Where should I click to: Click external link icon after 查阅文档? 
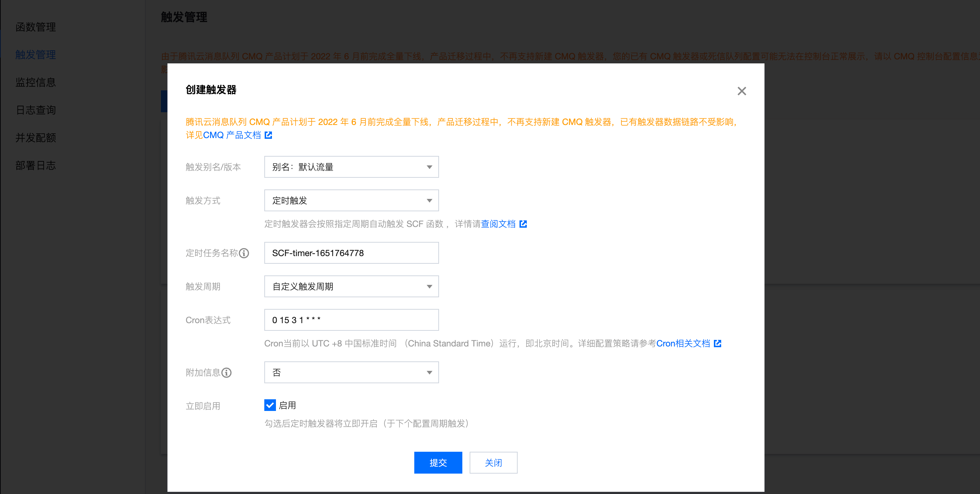click(x=523, y=224)
